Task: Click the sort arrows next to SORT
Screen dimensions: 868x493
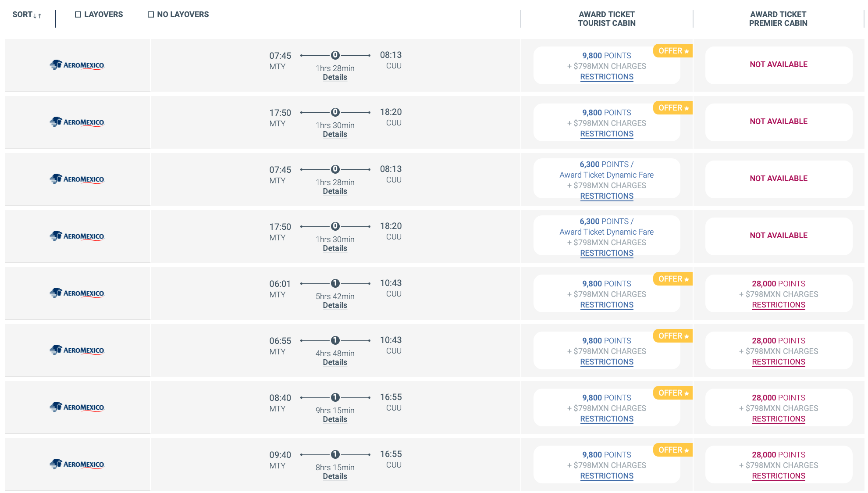Action: pyautogui.click(x=37, y=14)
